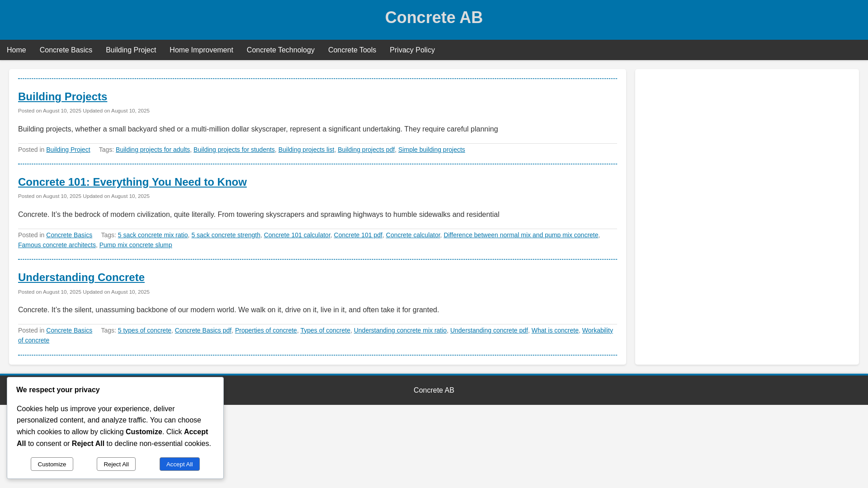Click tag Building projects for adults

[153, 150]
